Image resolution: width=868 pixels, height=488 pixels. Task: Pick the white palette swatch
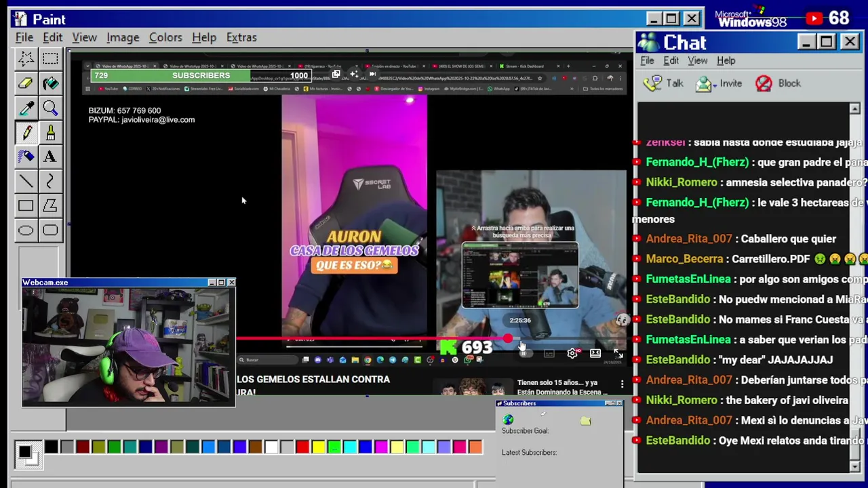tap(271, 447)
